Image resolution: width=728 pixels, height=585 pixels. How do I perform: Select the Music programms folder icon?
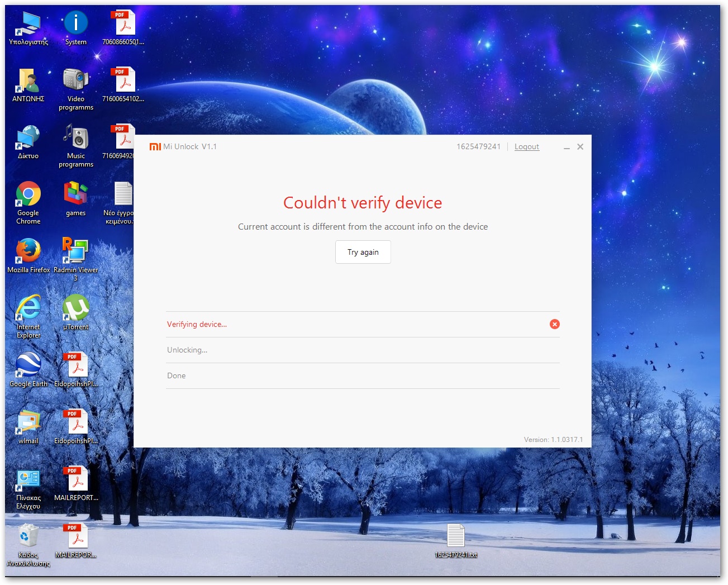[76, 146]
